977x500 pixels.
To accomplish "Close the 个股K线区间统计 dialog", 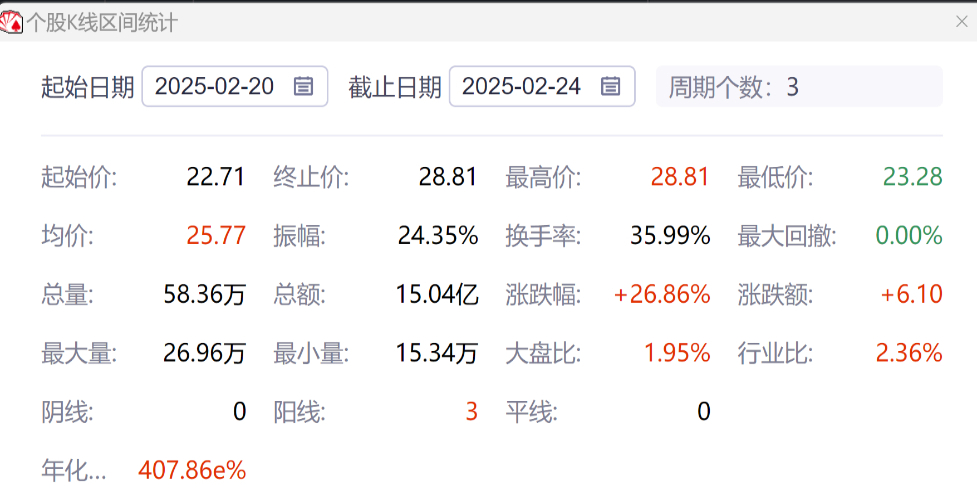I will pyautogui.click(x=961, y=22).
